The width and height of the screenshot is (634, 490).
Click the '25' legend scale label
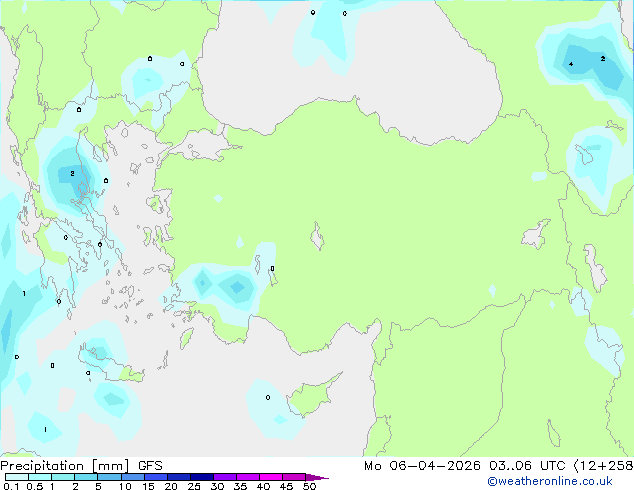(194, 486)
